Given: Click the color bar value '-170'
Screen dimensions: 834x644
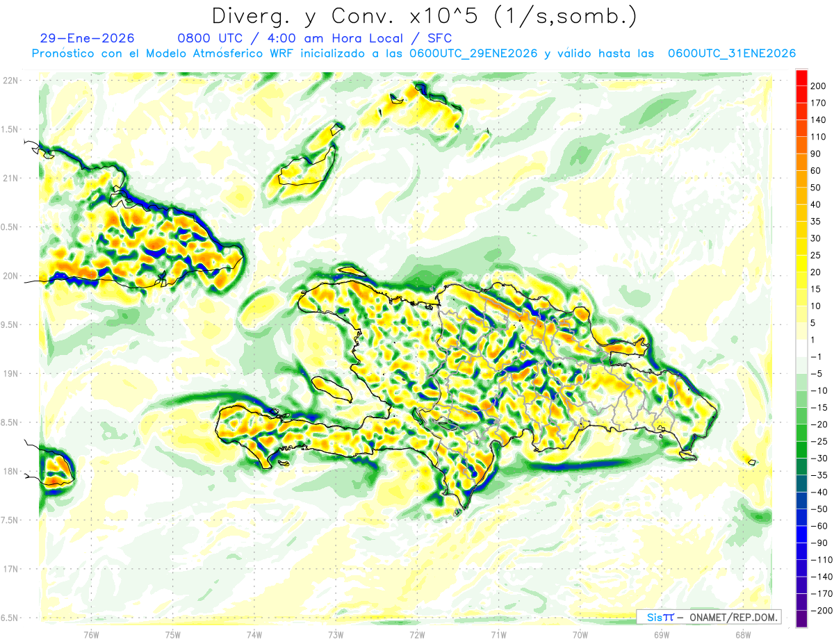Looking at the screenshot, I should [821, 593].
